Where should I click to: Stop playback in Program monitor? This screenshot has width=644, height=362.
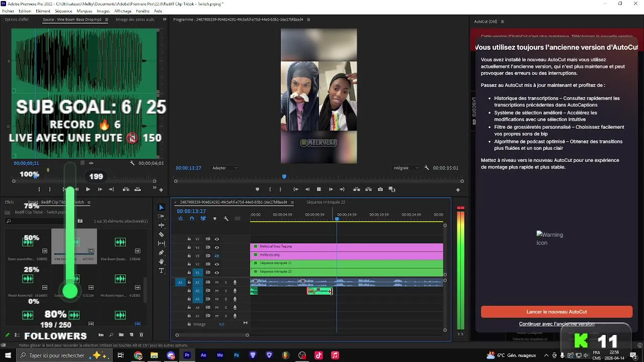coord(318,190)
